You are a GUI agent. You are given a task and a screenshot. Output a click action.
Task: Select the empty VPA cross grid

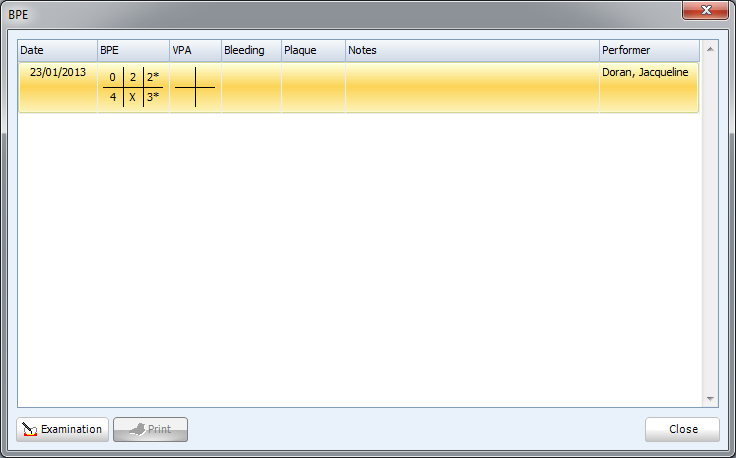click(195, 87)
